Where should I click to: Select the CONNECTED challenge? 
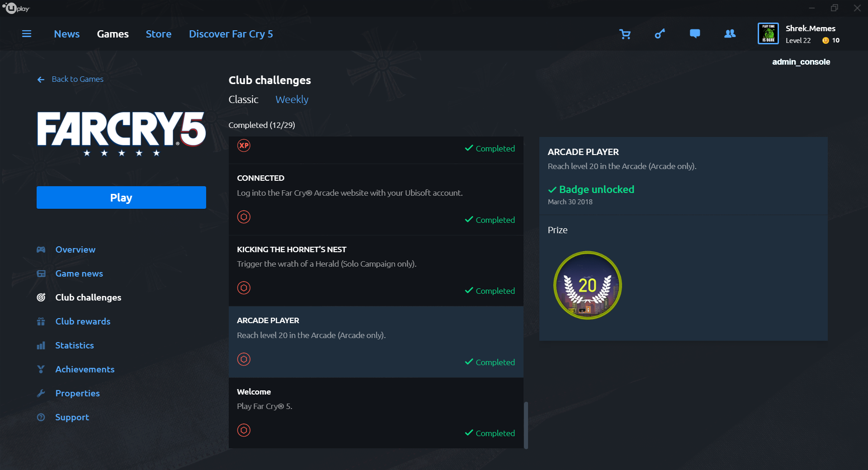click(x=376, y=200)
